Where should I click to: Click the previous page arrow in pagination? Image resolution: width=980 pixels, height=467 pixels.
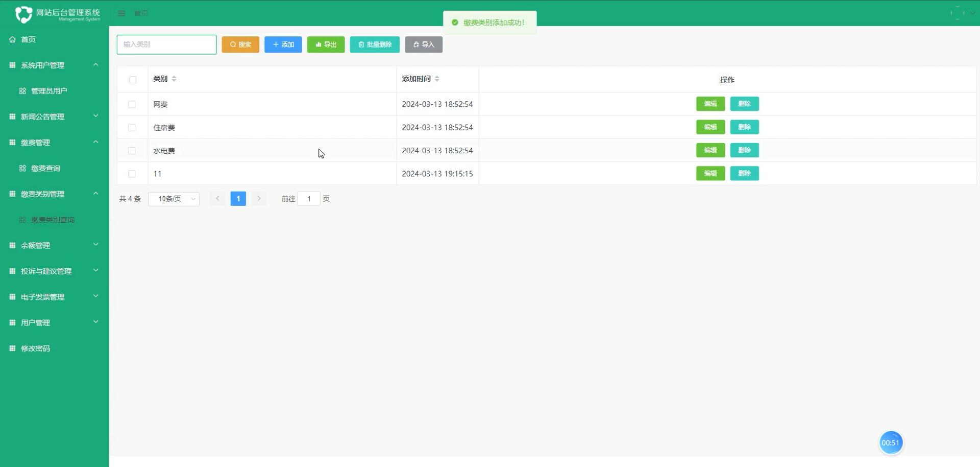coord(217,199)
